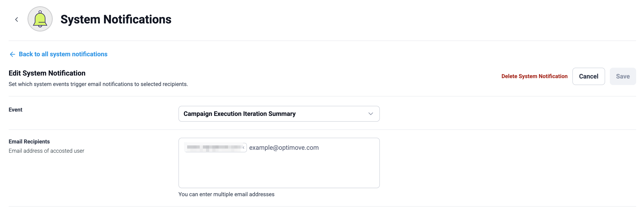Click the Email address of accosted user text
This screenshot has height=220, width=644.
point(47,151)
